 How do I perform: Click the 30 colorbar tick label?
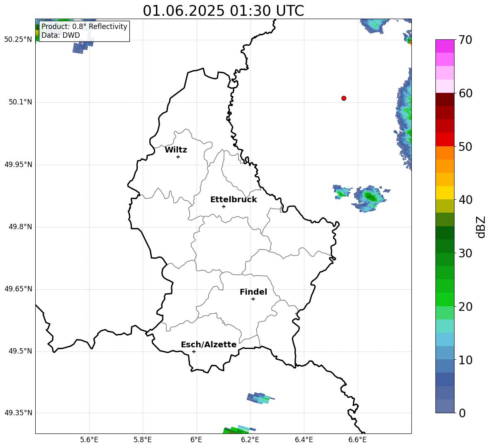[466, 253]
